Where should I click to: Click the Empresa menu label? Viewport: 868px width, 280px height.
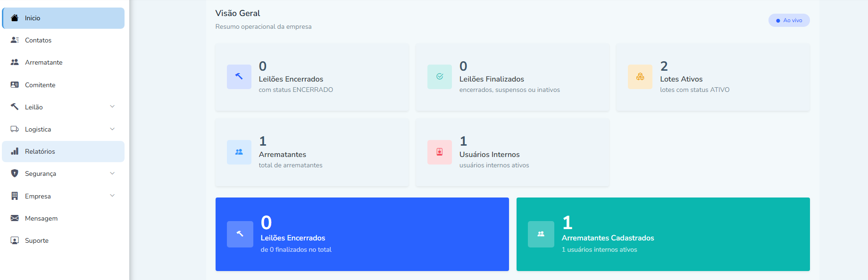[x=38, y=196]
